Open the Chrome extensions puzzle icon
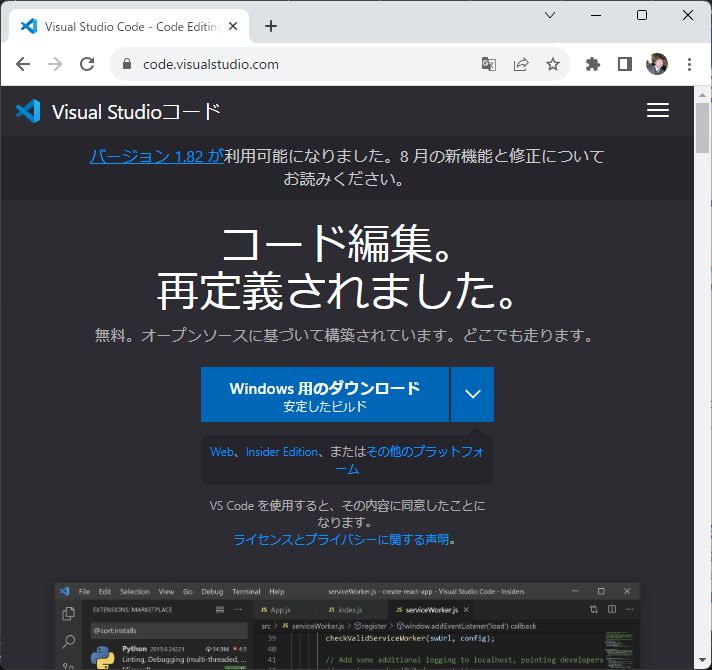This screenshot has height=670, width=712. pyautogui.click(x=593, y=64)
